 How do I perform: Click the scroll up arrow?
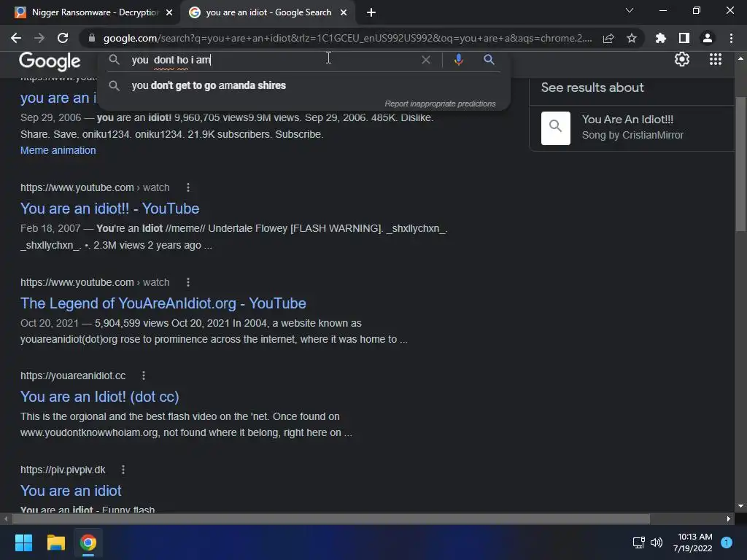[x=740, y=58]
